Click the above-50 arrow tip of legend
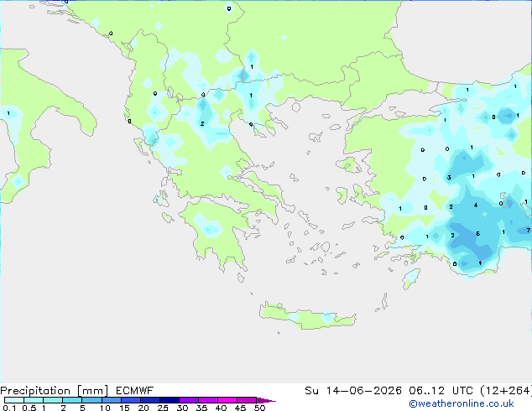The image size is (532, 411). click(266, 400)
